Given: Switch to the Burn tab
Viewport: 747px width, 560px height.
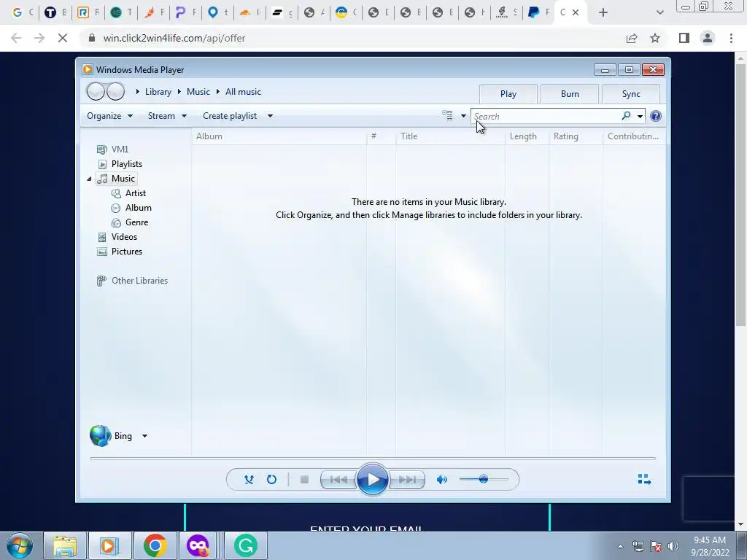Looking at the screenshot, I should [x=570, y=94].
